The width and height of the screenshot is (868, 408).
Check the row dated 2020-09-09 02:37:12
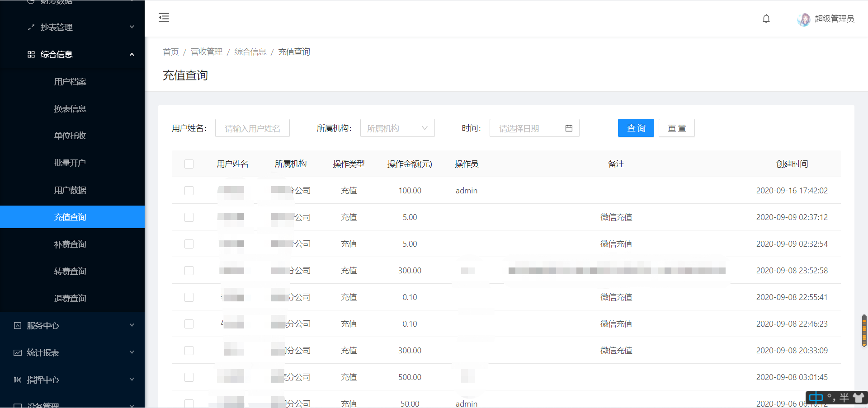pyautogui.click(x=189, y=217)
